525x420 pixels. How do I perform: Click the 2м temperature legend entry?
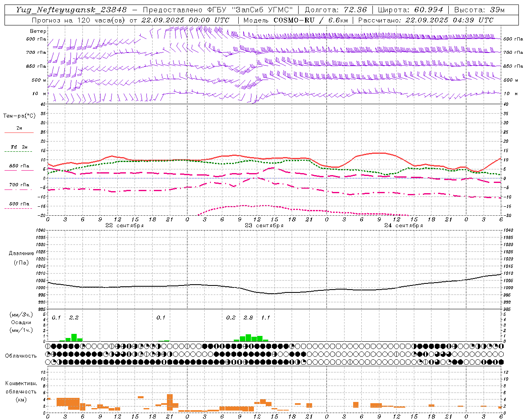(19, 128)
